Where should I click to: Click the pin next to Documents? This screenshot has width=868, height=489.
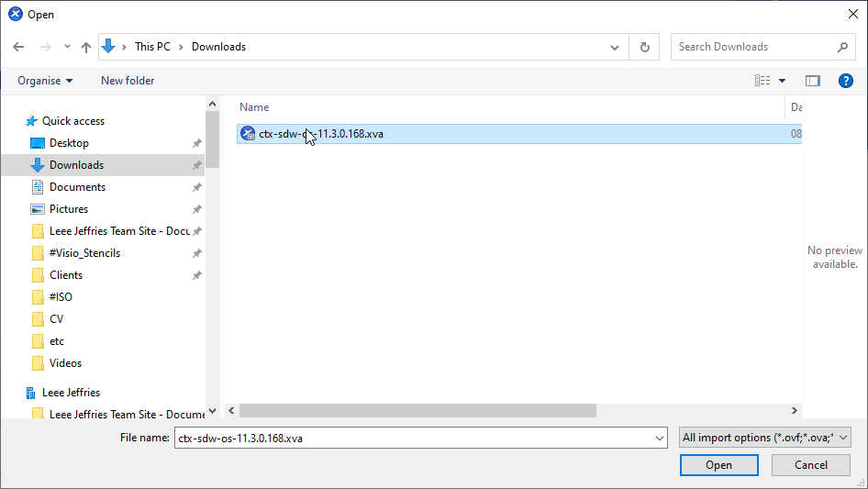(196, 187)
